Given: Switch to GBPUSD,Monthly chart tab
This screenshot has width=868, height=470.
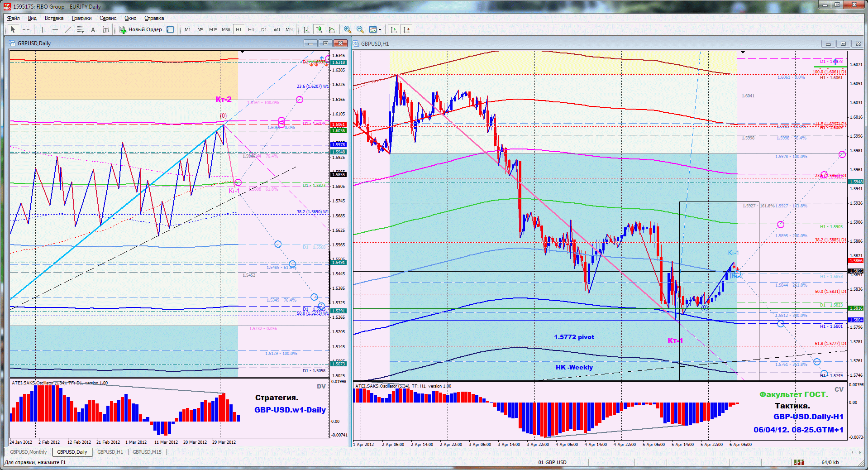Looking at the screenshot, I should (x=29, y=452).
